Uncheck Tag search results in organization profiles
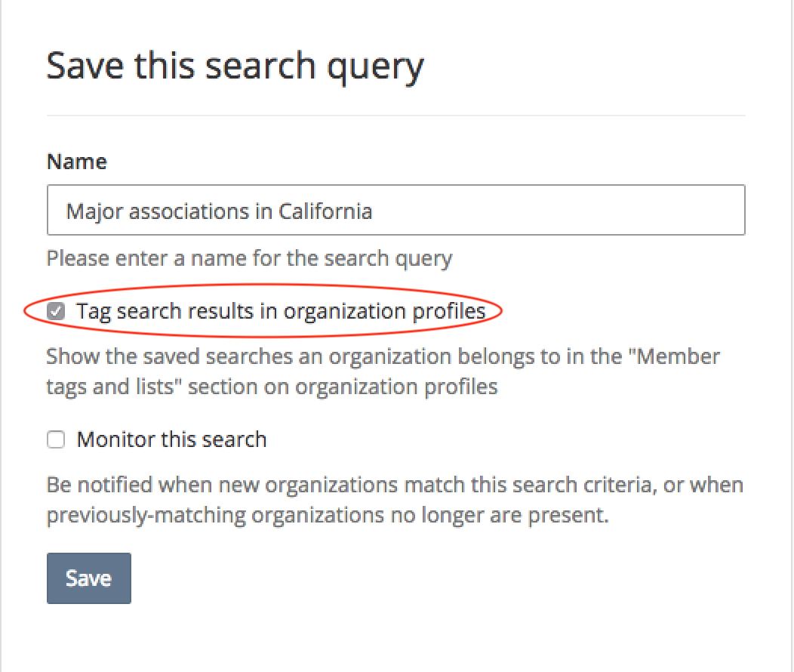Viewport: 794px width, 672px height. click(56, 310)
